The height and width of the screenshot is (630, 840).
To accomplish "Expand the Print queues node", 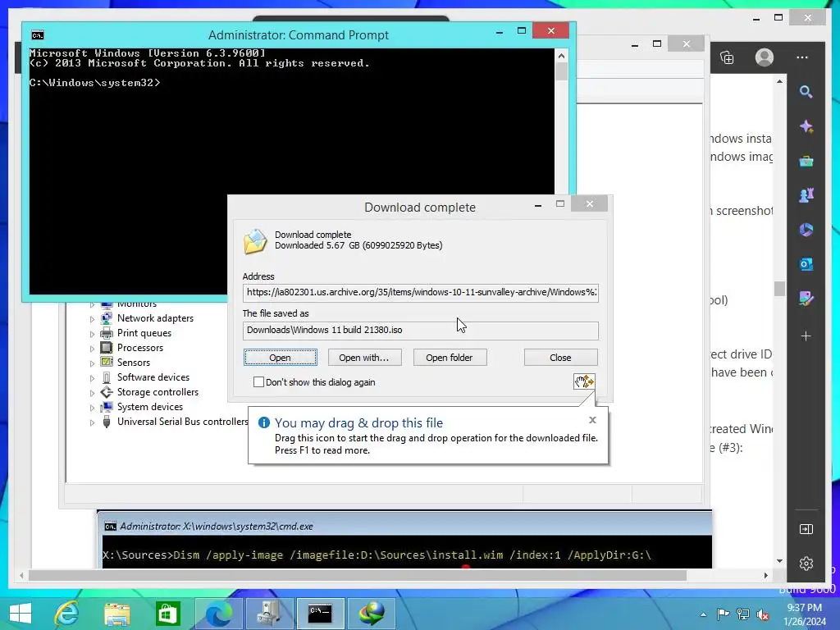I will pos(92,334).
